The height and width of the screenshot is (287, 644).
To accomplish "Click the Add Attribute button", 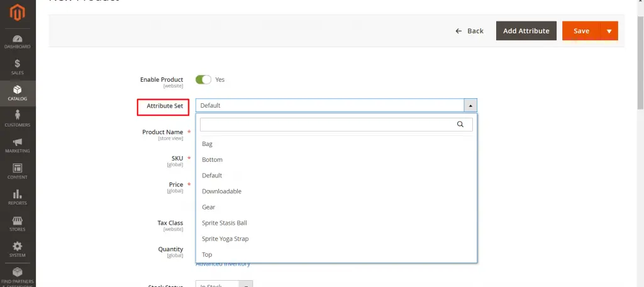I will 526,31.
